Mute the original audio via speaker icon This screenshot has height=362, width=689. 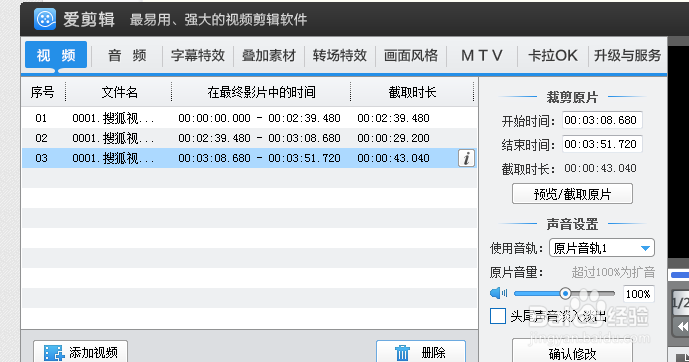tap(498, 293)
